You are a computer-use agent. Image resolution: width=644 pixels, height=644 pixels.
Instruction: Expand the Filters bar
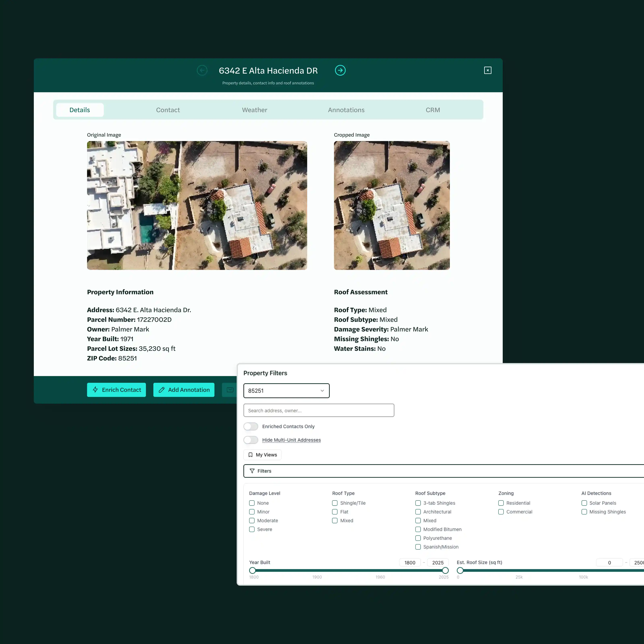(444, 471)
